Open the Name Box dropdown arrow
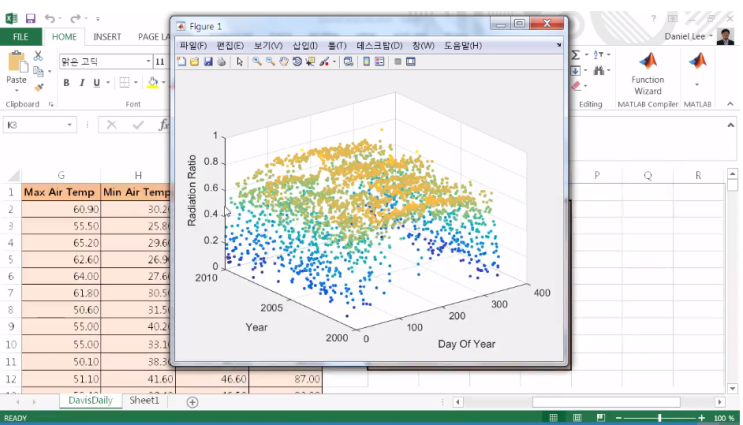This screenshot has height=425, width=743. [x=69, y=125]
